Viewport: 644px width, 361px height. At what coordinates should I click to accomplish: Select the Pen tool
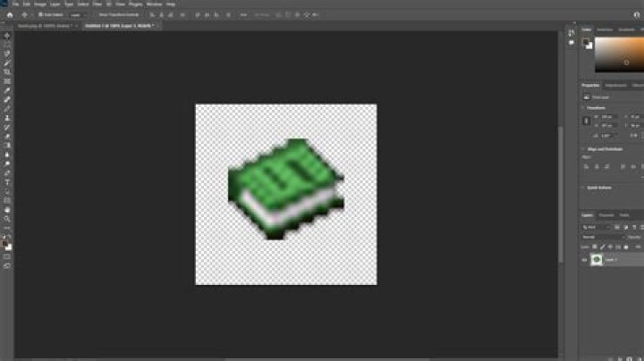tap(7, 172)
